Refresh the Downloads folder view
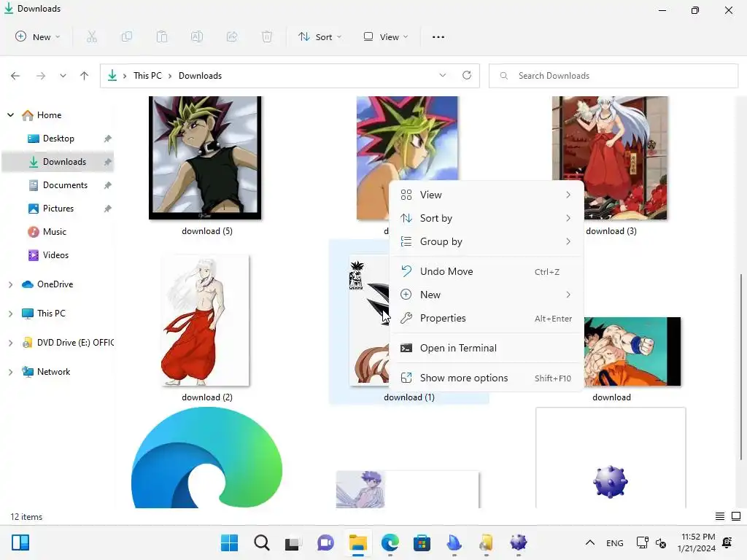The width and height of the screenshot is (747, 560). point(467,75)
